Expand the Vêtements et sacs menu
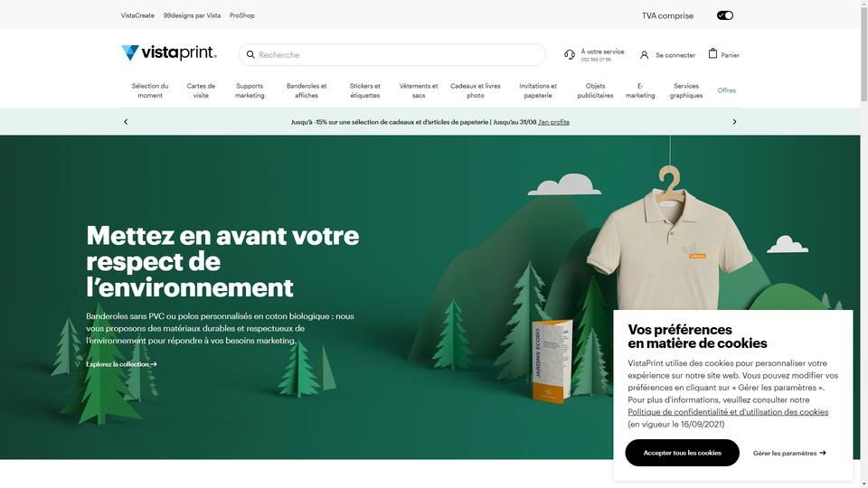This screenshot has width=868, height=488. [419, 90]
